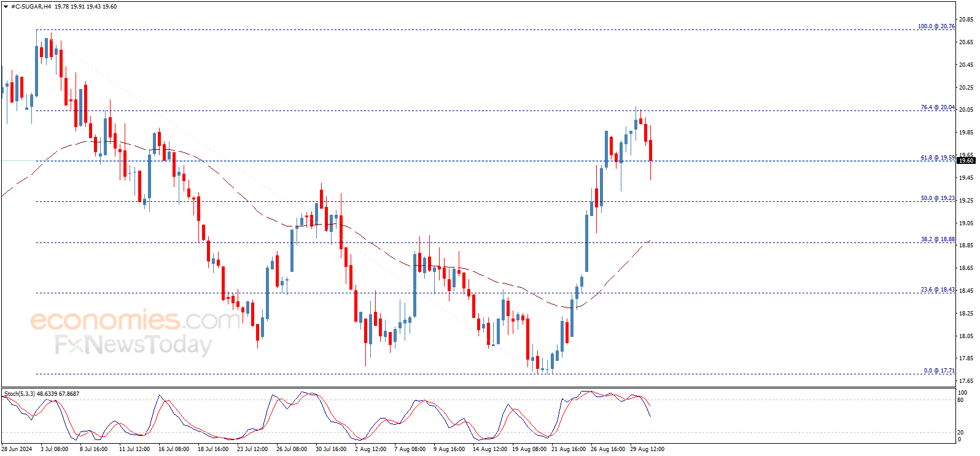980x456 pixels.
Task: Open the economies.com watermark link
Action: tap(135, 320)
